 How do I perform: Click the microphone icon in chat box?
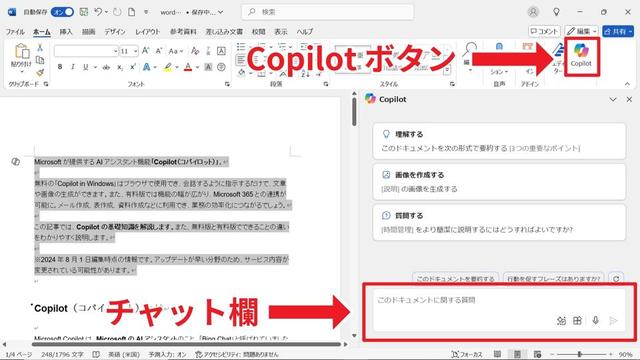(596, 320)
